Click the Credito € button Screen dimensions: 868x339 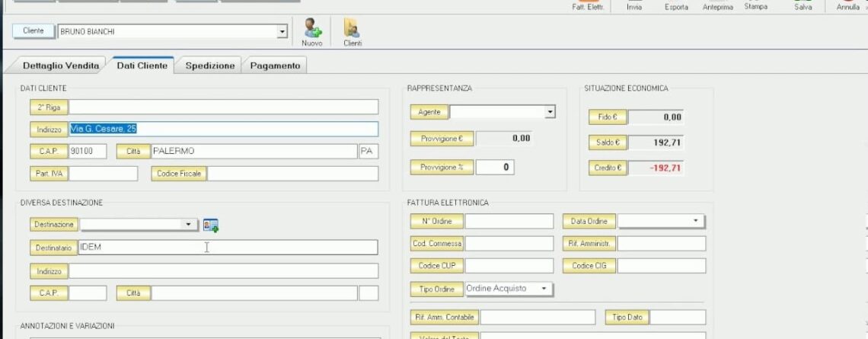[x=608, y=168]
